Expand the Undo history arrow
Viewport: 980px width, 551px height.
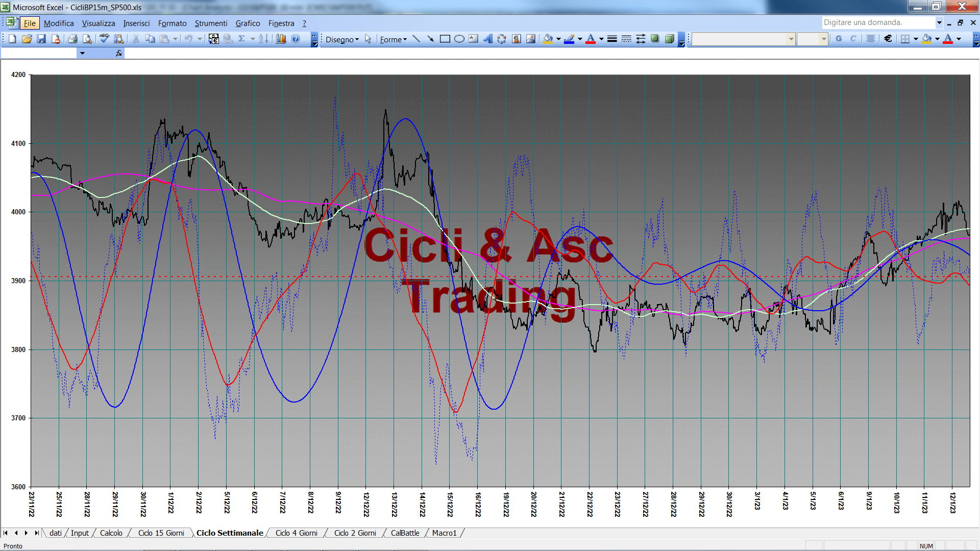tap(200, 39)
